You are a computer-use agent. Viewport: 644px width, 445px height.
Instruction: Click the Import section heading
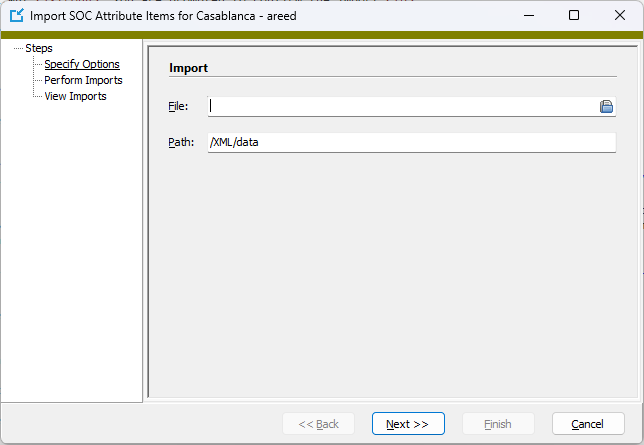[x=189, y=68]
